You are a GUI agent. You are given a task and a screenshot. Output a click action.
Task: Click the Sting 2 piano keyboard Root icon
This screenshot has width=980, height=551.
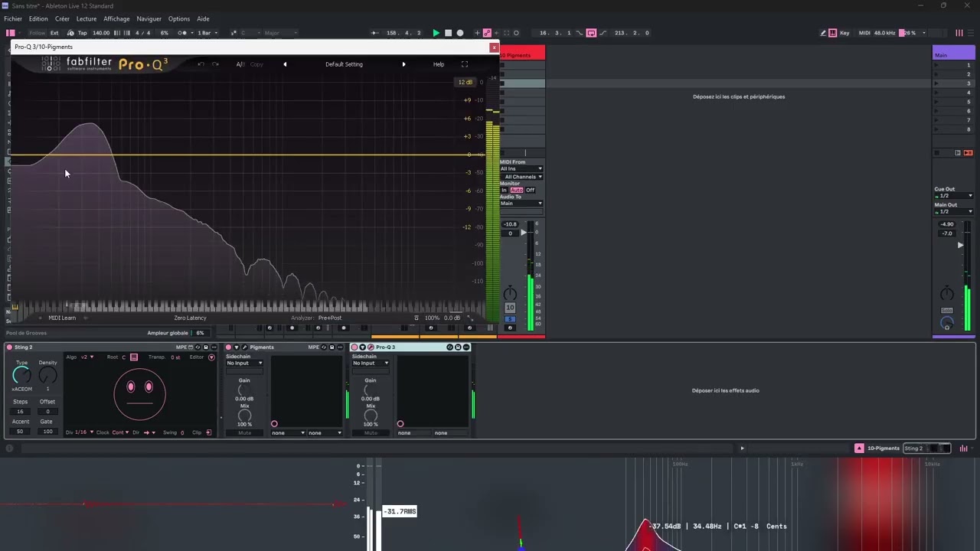tap(133, 357)
